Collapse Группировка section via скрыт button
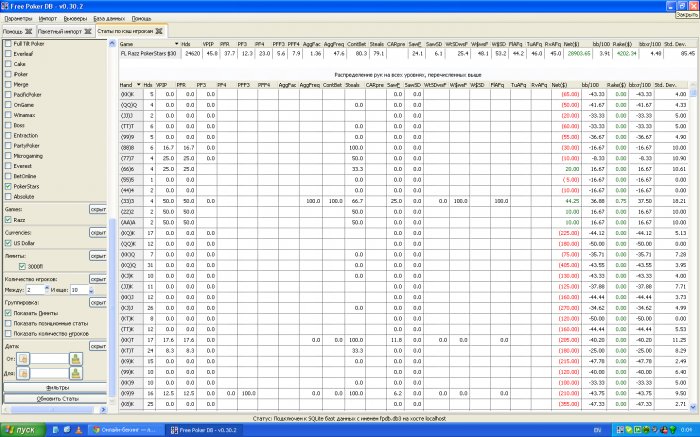The width and height of the screenshot is (700, 437). click(98, 303)
